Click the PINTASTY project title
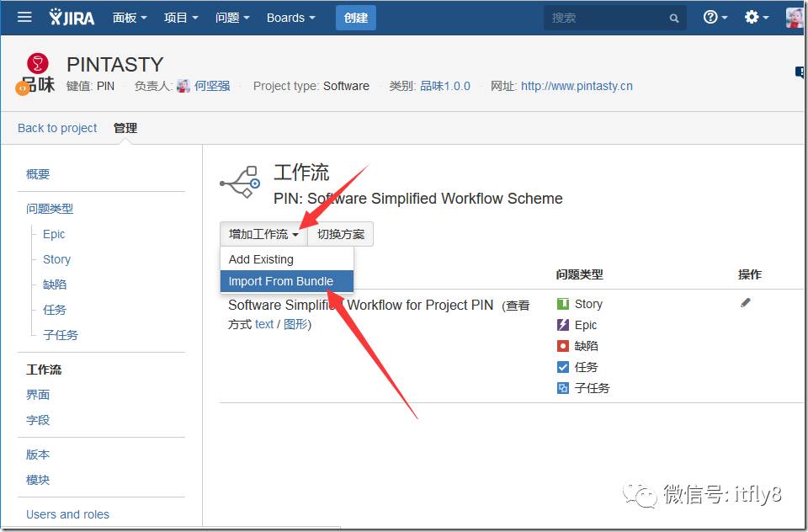 (115, 65)
